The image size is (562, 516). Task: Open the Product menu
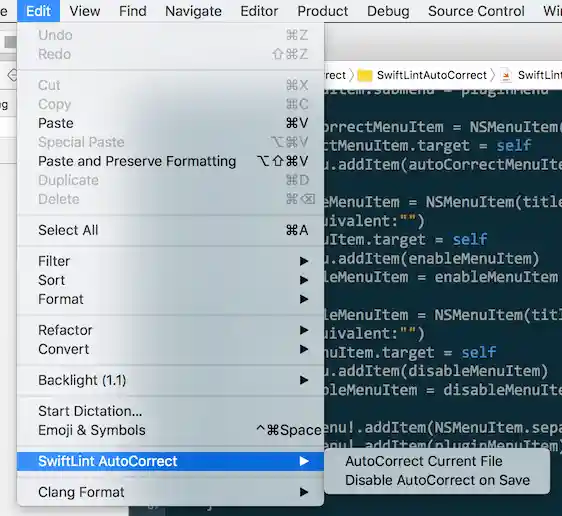point(323,11)
